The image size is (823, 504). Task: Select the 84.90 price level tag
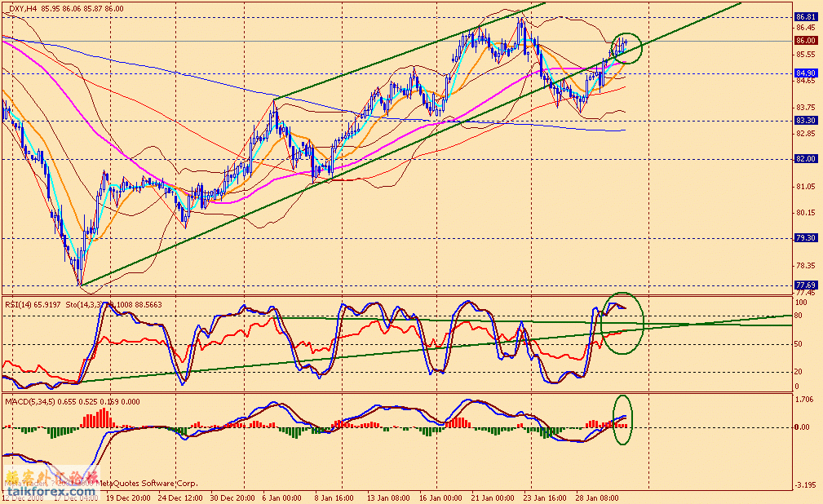tap(805, 73)
